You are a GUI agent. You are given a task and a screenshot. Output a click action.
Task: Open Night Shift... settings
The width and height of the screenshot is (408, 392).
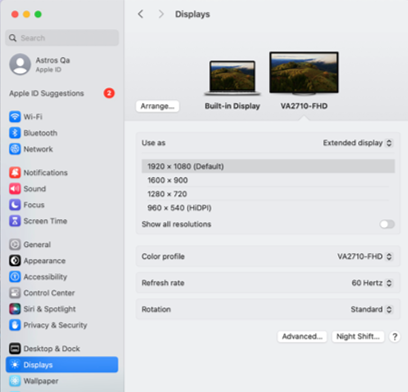tap(358, 336)
